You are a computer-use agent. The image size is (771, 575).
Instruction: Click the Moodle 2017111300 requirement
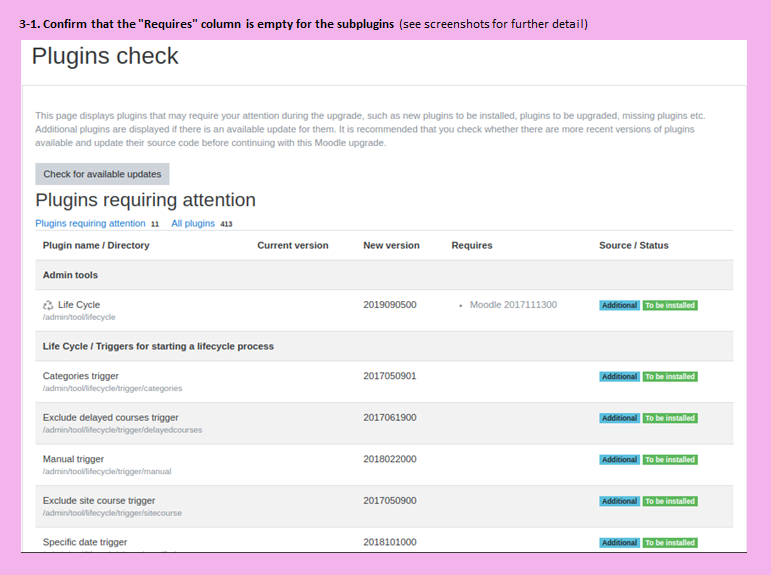click(x=513, y=304)
